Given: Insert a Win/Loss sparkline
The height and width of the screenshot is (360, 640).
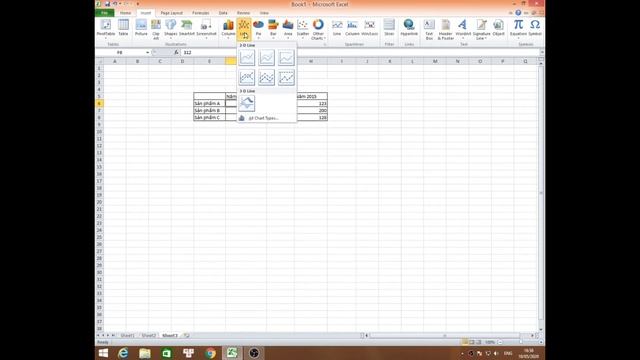Looking at the screenshot, I should (369, 29).
